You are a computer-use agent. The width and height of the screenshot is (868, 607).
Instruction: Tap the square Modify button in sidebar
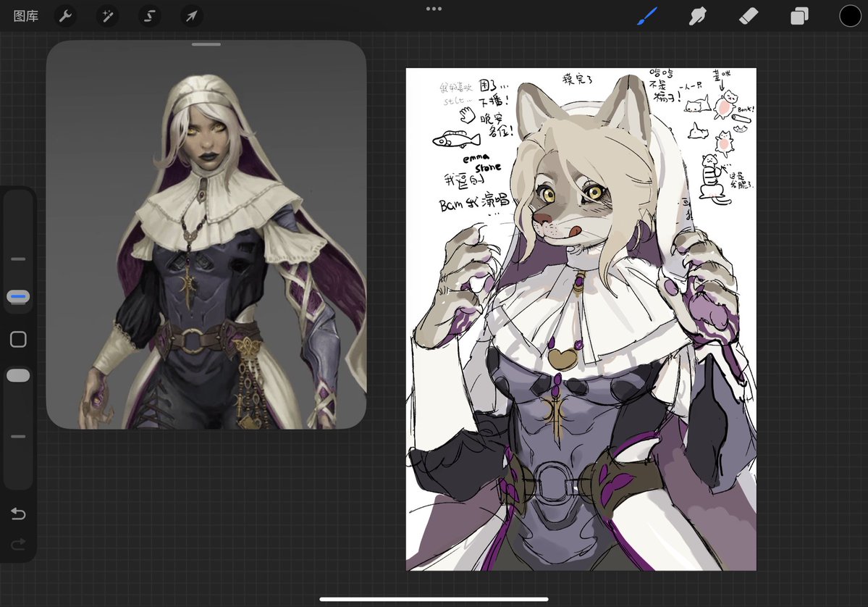(x=18, y=339)
